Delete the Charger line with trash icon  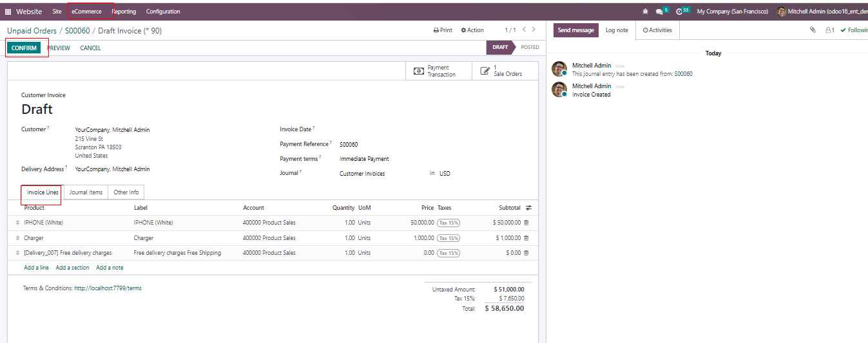click(x=526, y=238)
